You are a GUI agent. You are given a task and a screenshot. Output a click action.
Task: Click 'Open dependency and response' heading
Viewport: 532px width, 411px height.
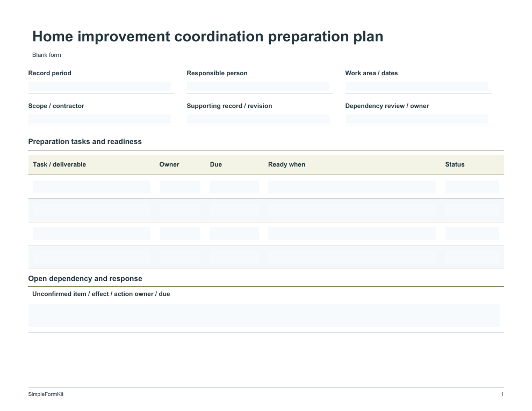point(85,278)
